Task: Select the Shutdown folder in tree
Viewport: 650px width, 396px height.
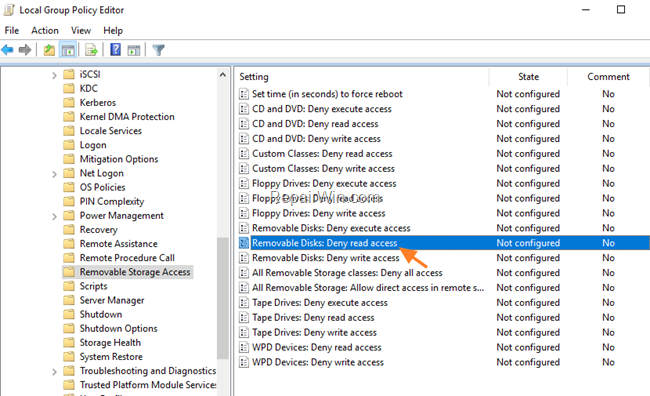Action: coord(101,314)
